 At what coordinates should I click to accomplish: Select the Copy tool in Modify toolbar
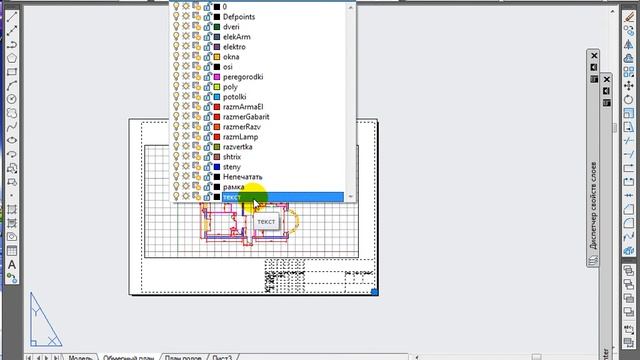(629, 31)
